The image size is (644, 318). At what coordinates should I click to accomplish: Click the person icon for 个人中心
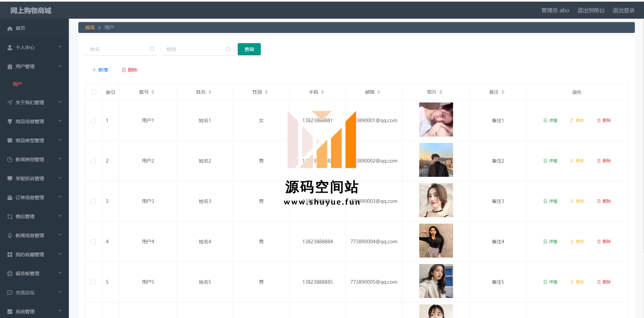pyautogui.click(x=10, y=48)
